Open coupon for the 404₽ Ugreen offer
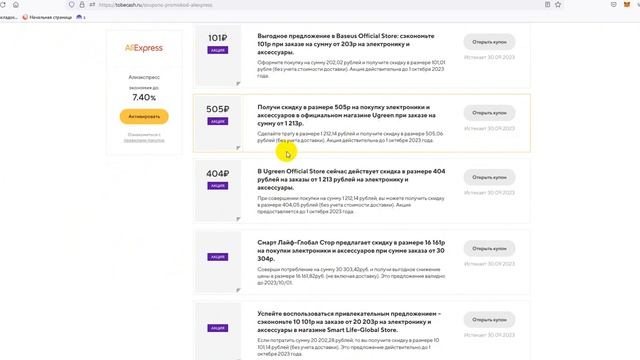640x360 pixels. pyautogui.click(x=489, y=178)
